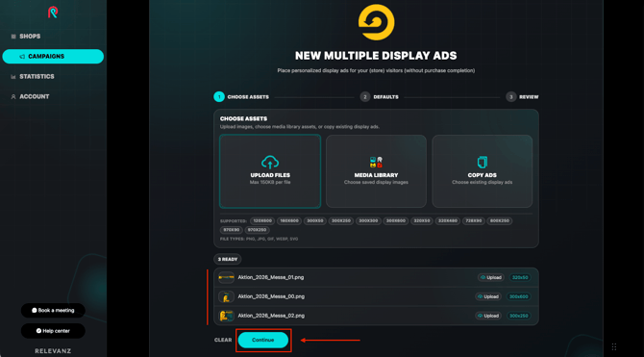644x357 pixels.
Task: Go to step 1 Choose Assets
Action: tap(241, 97)
